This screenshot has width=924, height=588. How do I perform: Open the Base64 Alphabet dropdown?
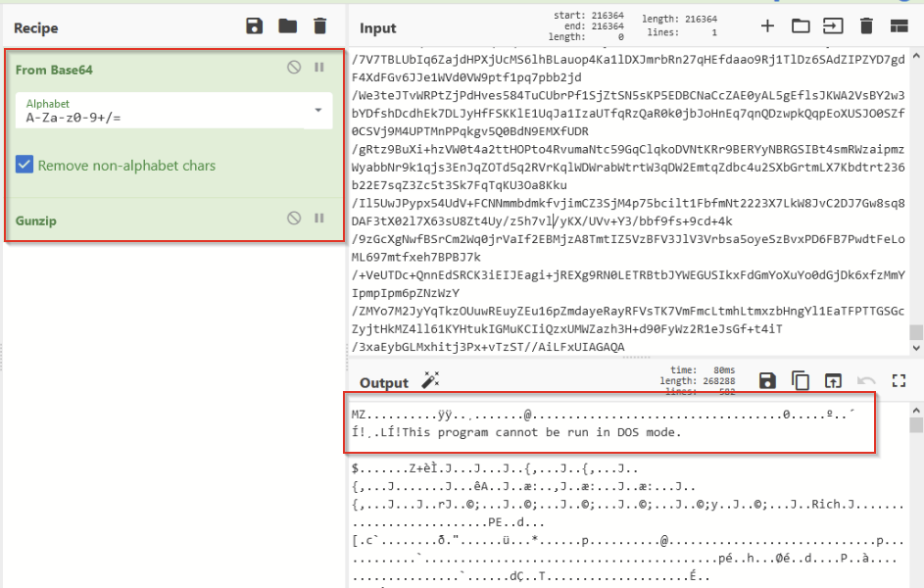173,111
